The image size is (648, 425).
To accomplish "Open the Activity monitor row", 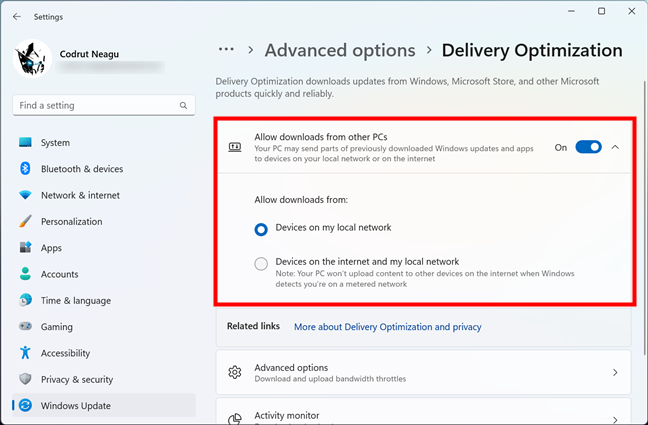I will 424,412.
